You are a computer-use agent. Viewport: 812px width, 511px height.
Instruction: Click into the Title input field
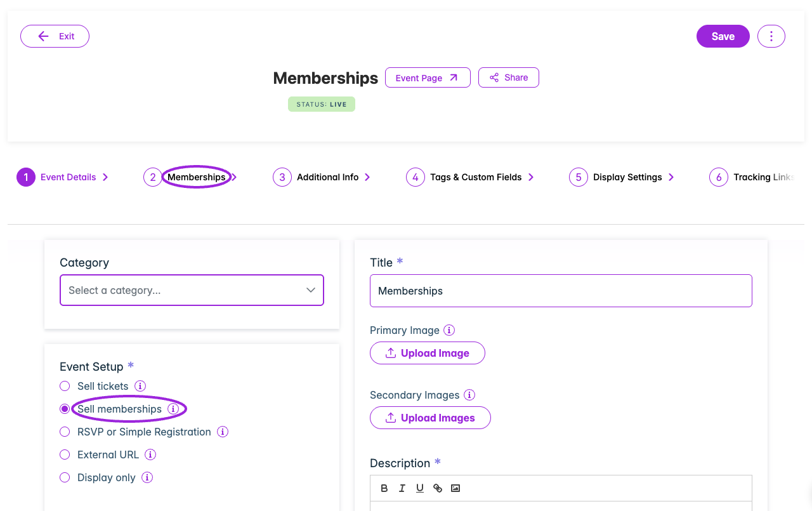point(561,291)
